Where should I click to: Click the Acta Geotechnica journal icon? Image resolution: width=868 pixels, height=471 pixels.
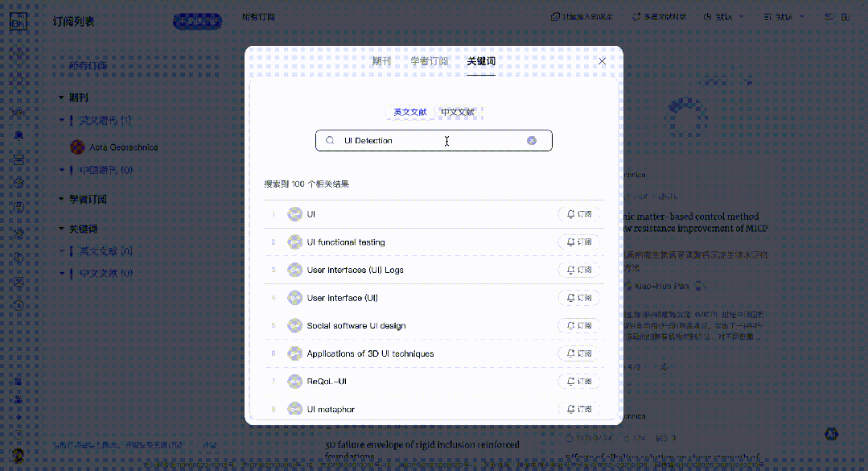(77, 147)
